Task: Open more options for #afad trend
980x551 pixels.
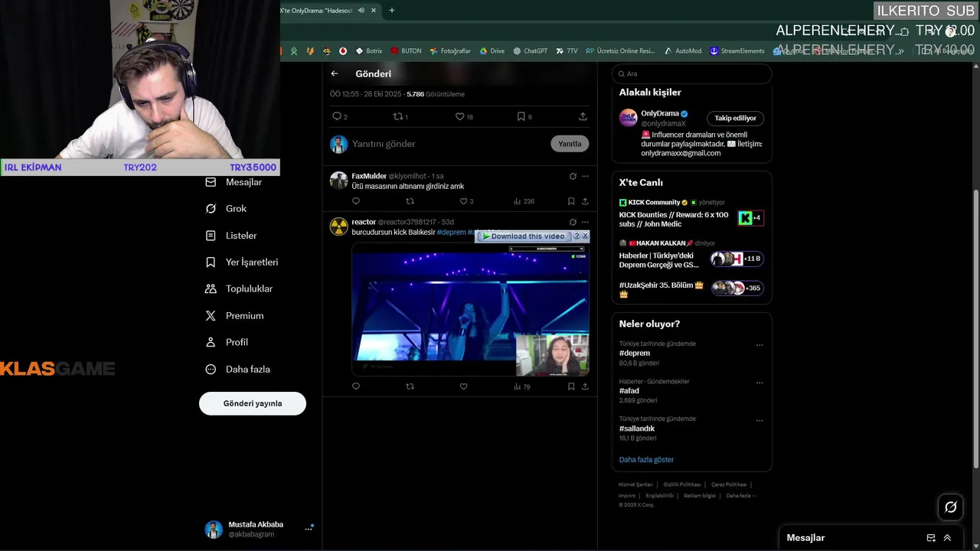Action: click(759, 383)
